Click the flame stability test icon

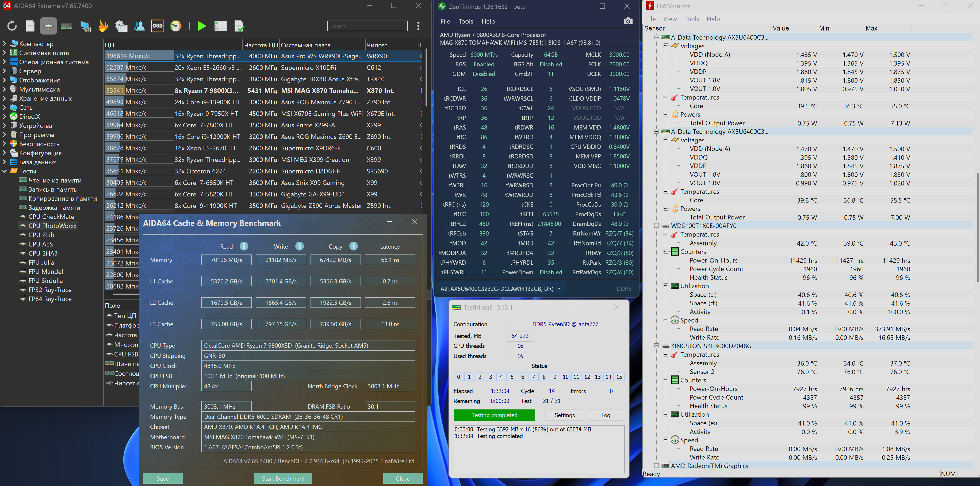coord(103,26)
